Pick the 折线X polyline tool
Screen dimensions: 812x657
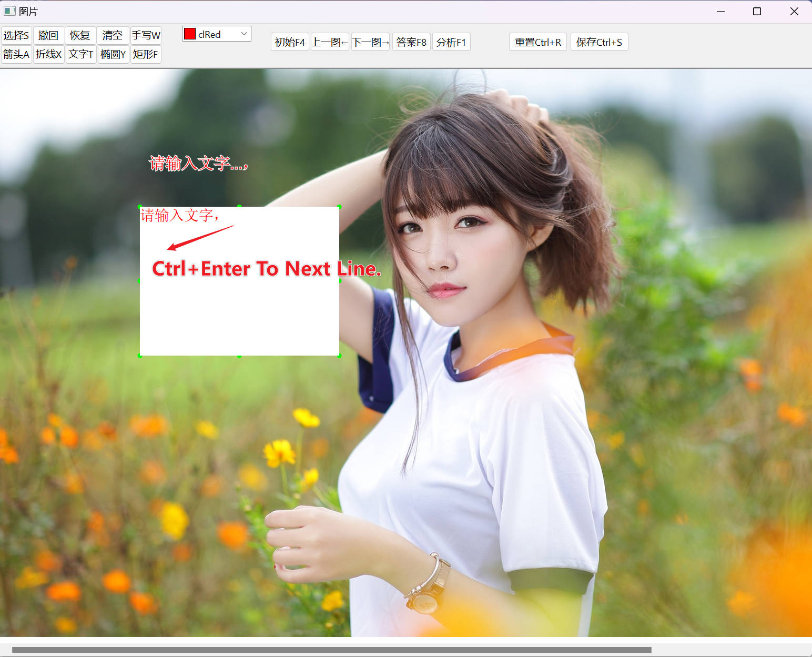click(x=48, y=54)
